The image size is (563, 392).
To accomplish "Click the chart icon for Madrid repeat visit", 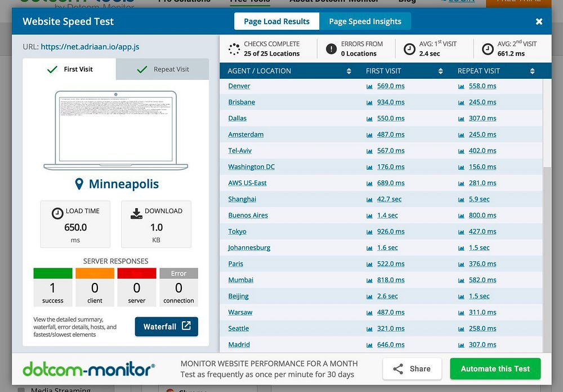I will [461, 345].
